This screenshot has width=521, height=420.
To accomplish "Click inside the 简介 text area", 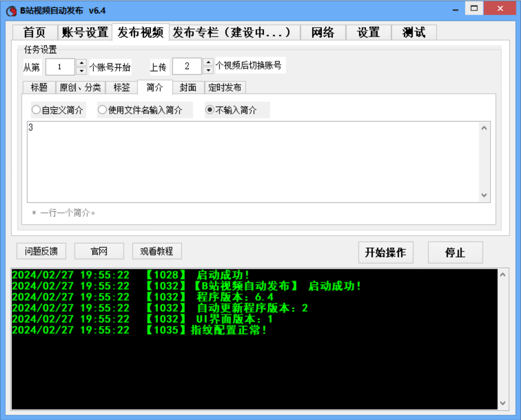I will [x=253, y=162].
